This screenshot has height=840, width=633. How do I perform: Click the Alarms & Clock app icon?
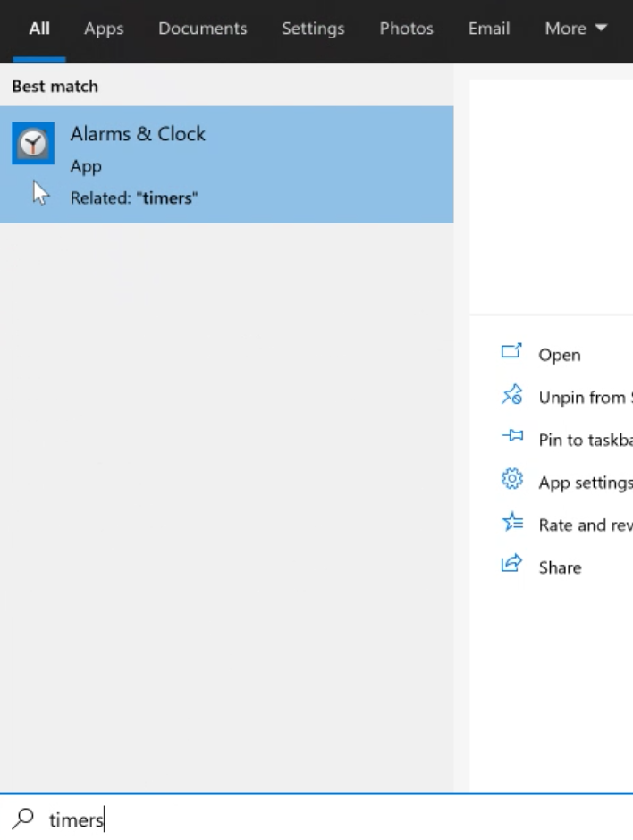point(32,142)
